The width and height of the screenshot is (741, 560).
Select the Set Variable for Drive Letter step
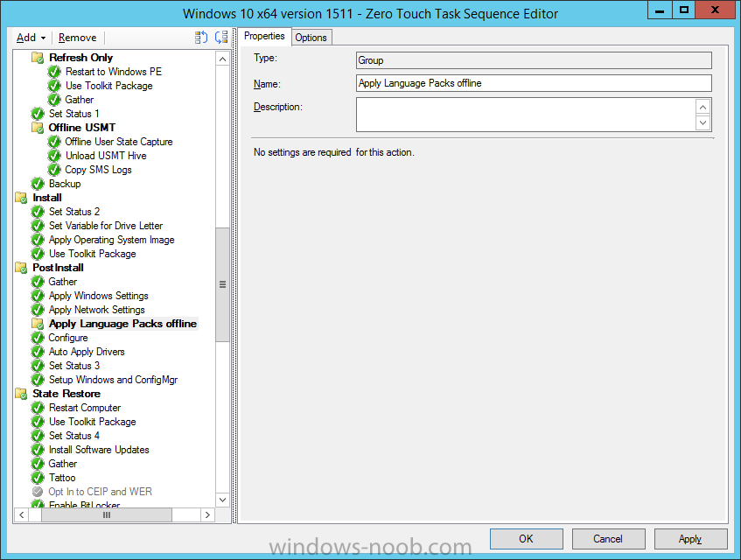coord(106,226)
